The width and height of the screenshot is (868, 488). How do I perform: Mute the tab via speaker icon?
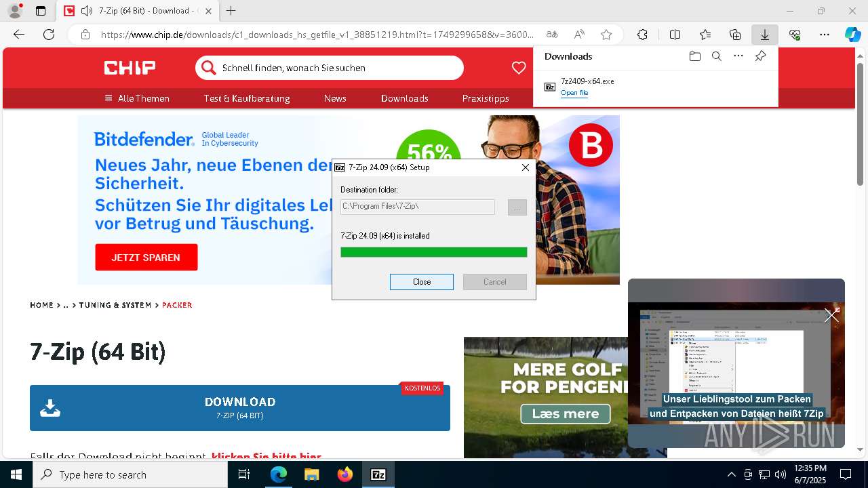[x=86, y=11]
